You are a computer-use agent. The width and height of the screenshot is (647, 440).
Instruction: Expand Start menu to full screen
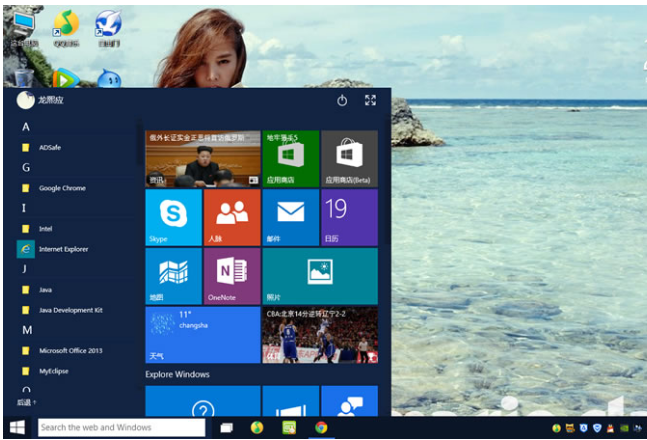[370, 101]
